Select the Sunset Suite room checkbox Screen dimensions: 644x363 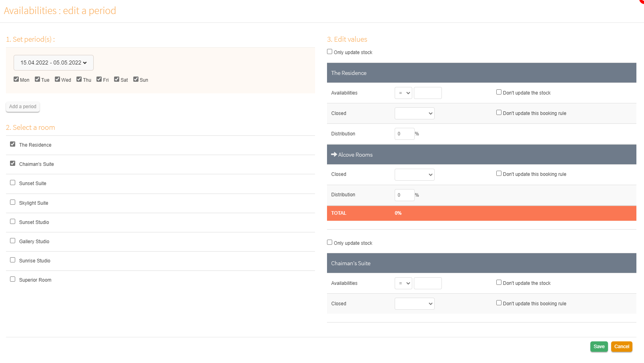[13, 183]
